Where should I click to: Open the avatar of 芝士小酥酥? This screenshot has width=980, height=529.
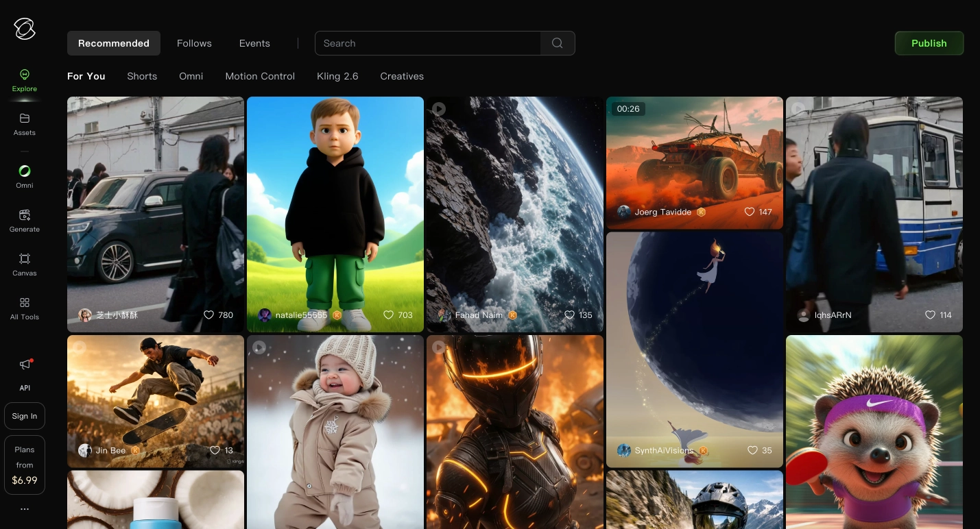85,315
